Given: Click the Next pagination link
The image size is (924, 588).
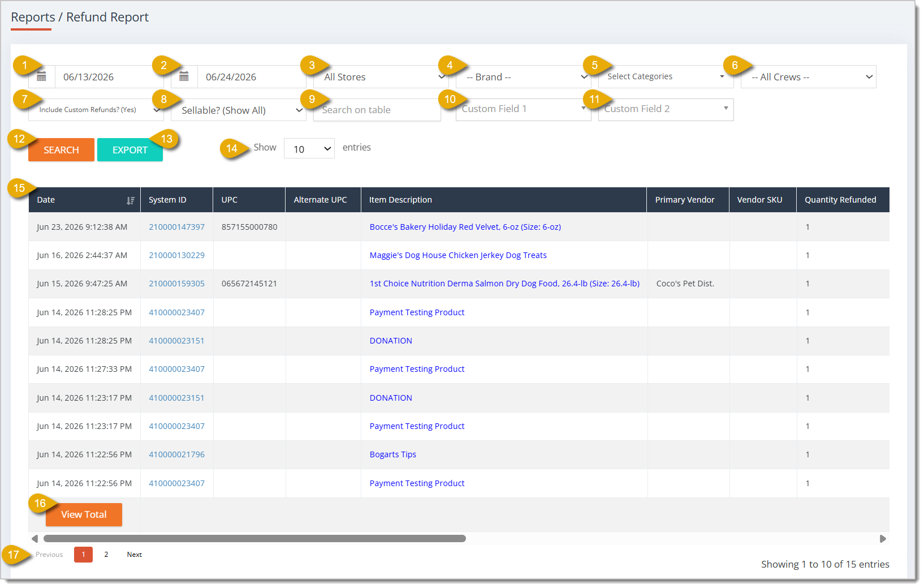Looking at the screenshot, I should [135, 555].
